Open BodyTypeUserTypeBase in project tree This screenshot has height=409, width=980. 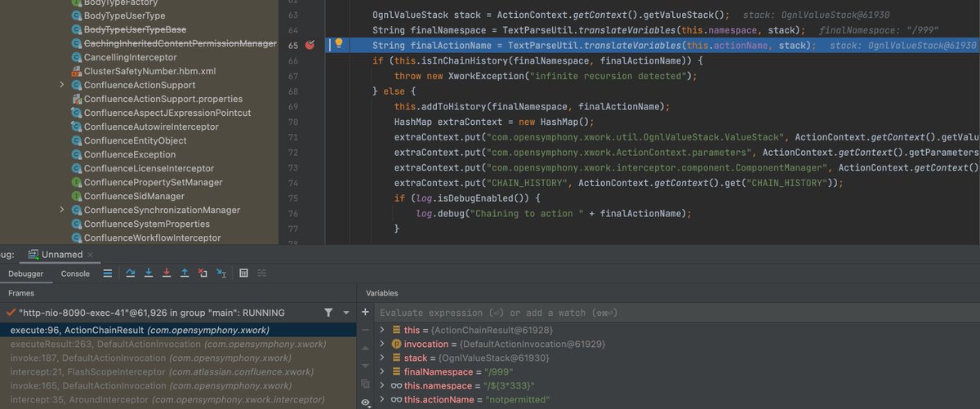[x=135, y=29]
